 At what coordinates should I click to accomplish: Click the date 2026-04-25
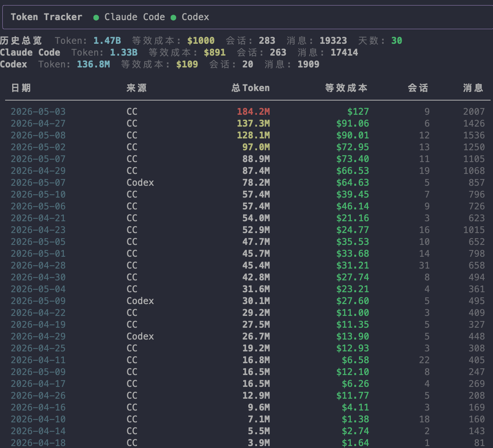(38, 348)
